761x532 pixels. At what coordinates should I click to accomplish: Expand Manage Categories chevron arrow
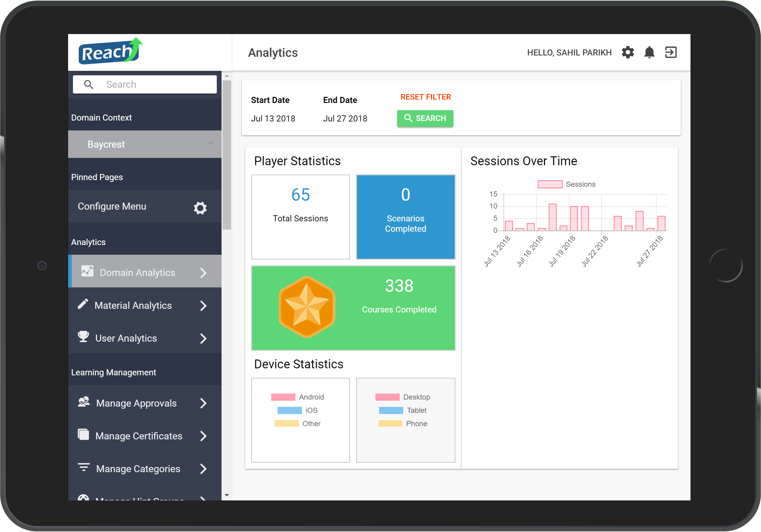pos(203,469)
